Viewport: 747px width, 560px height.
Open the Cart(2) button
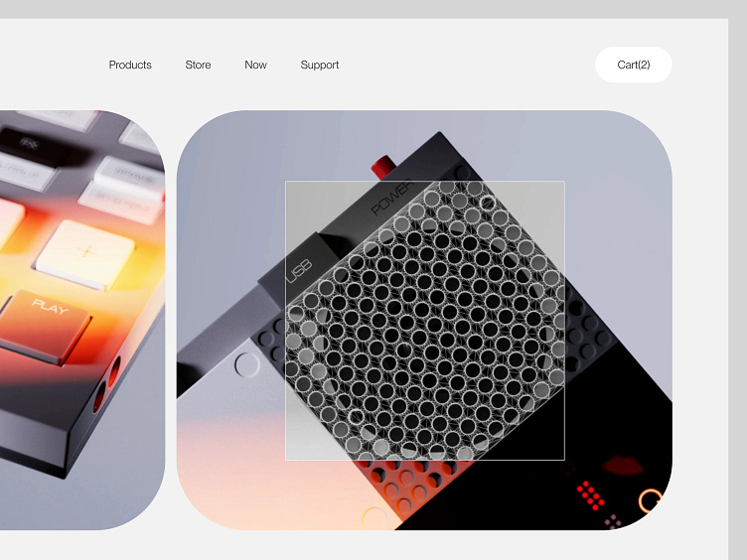pyautogui.click(x=634, y=65)
